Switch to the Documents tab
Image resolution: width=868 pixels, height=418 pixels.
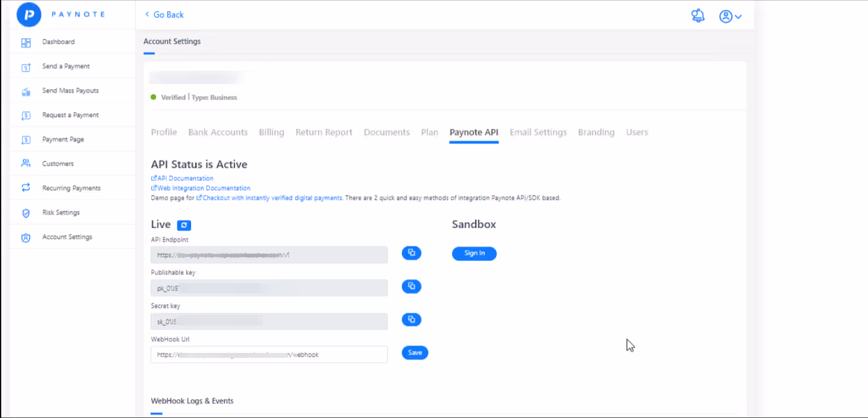387,133
